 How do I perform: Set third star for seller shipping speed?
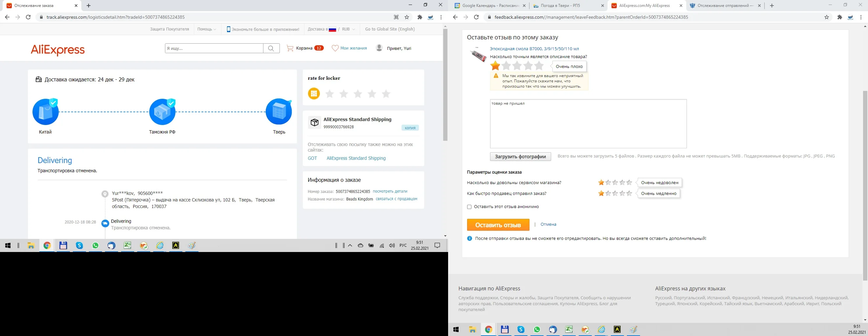(x=615, y=194)
